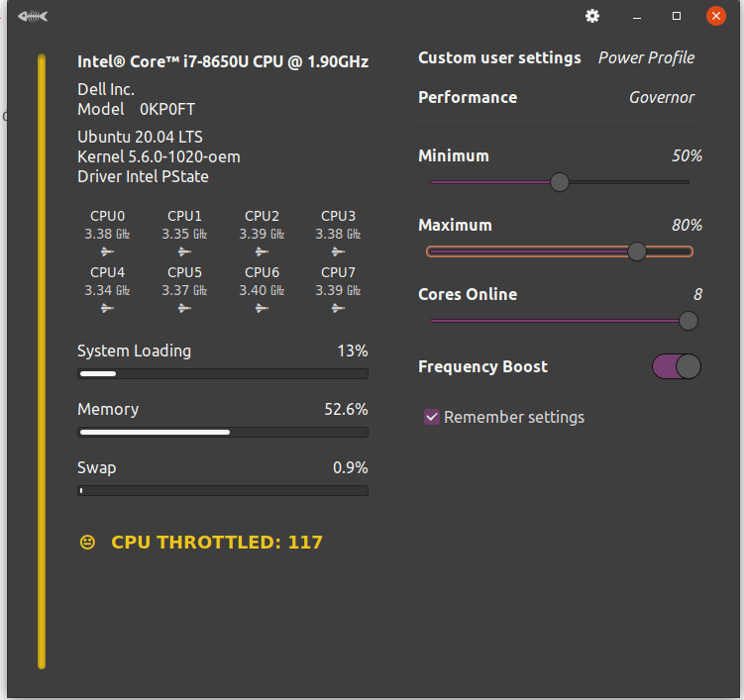Click the Minimum frequency slider handle
The width and height of the screenshot is (744, 700).
(560, 182)
